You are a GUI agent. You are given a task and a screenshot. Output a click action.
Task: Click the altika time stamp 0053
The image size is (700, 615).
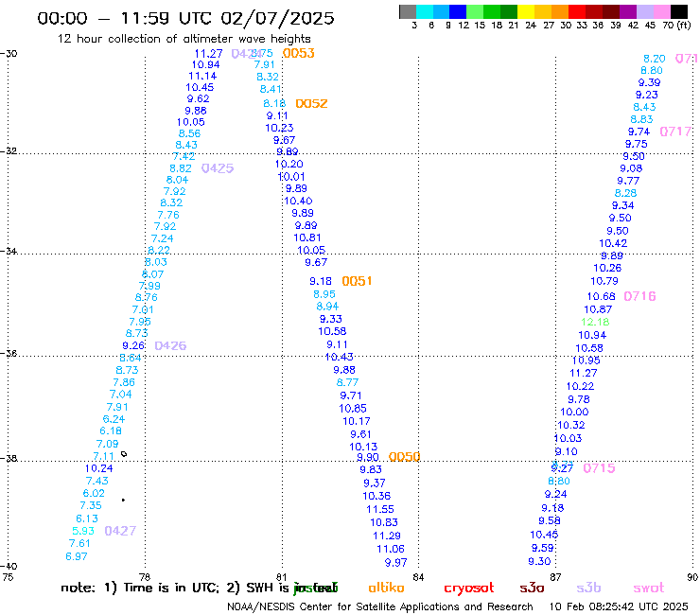click(299, 54)
